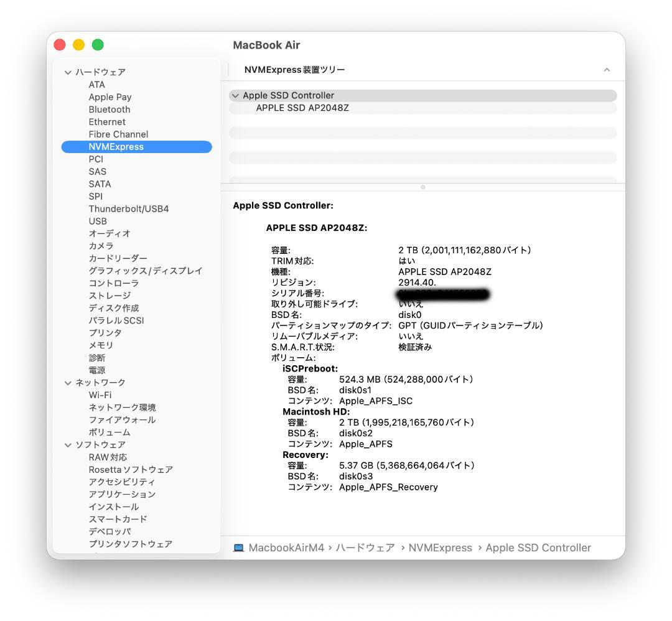Select Bluetooth in the hardware sidebar
672x621 pixels.
(110, 110)
